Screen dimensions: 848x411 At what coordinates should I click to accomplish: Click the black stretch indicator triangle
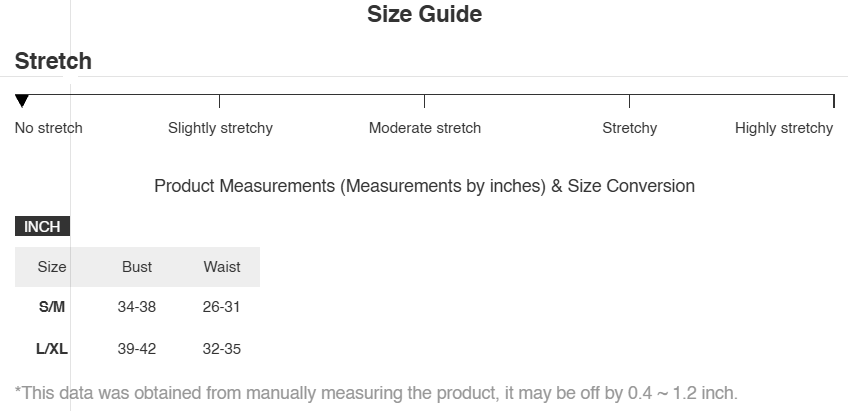[x=22, y=101]
